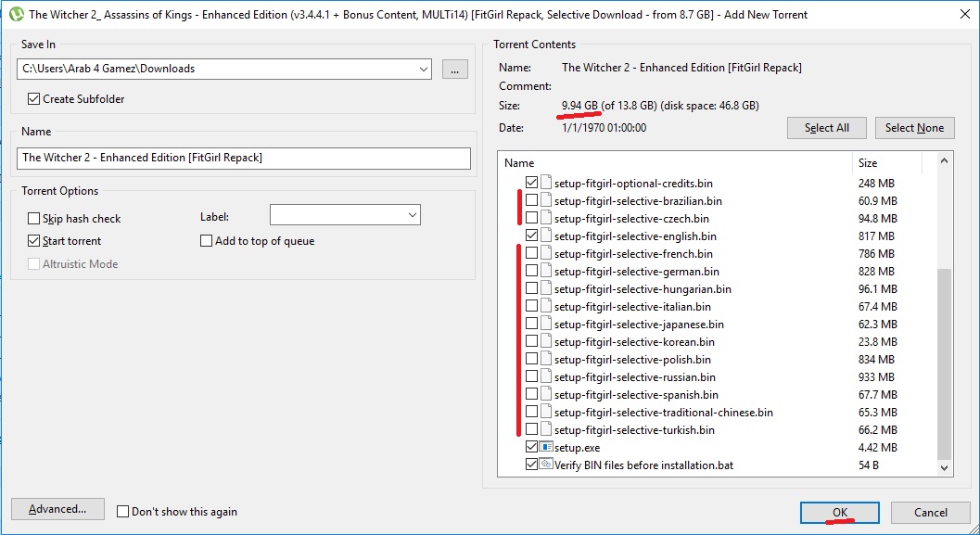Click the file icon of setup-fitgirl-selective-polish.bin

click(x=546, y=359)
